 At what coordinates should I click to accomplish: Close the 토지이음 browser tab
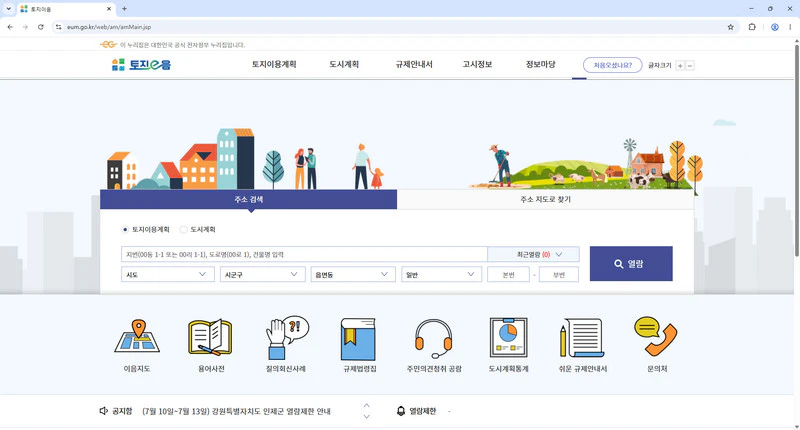pos(109,9)
